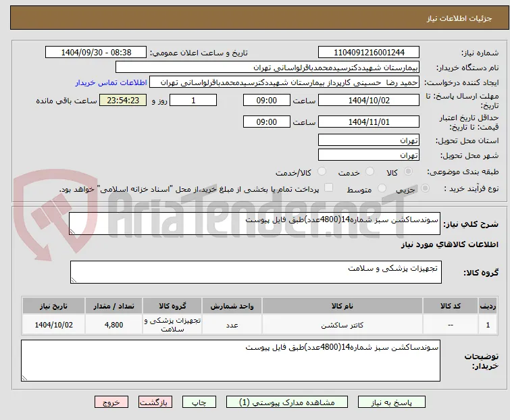Image resolution: width=510 pixels, height=420 pixels.
Task: Click announcement date field 1404/09/30 - 08:38
Action: [96, 53]
